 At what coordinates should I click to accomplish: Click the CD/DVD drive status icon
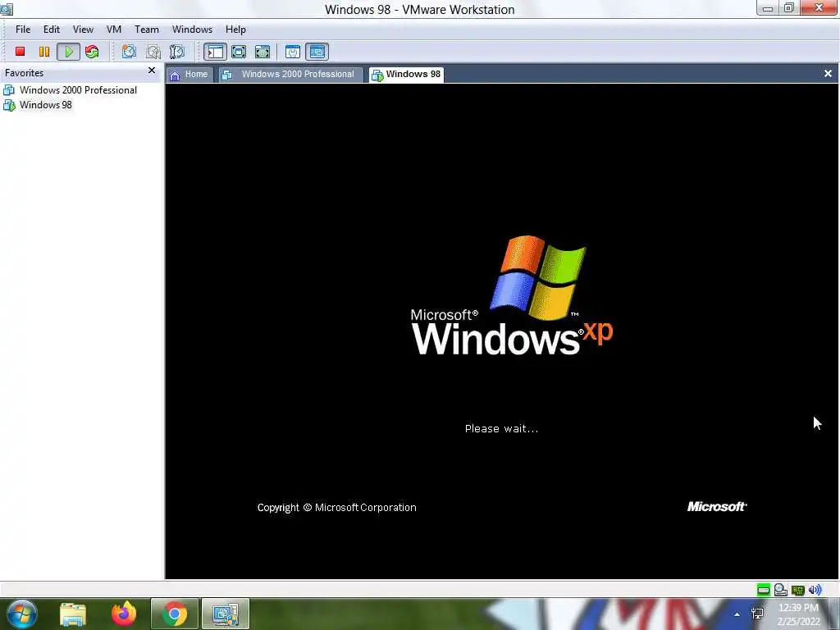(781, 590)
